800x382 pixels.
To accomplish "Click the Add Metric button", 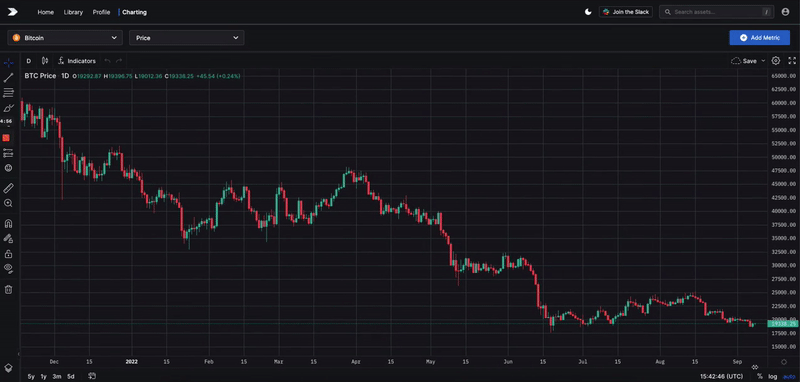I will tap(760, 38).
